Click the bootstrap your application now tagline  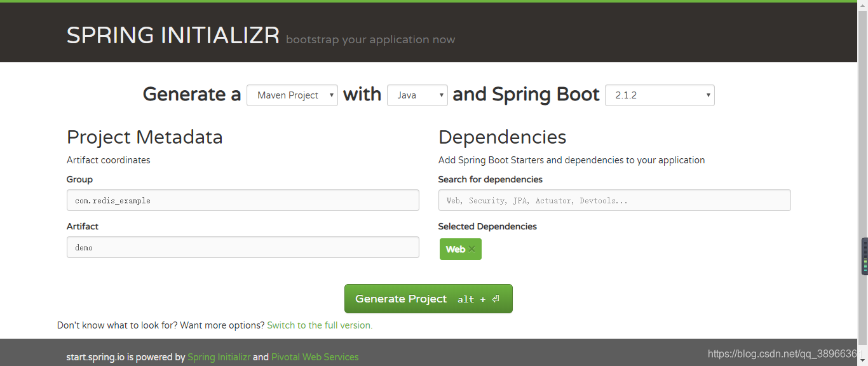tap(370, 39)
